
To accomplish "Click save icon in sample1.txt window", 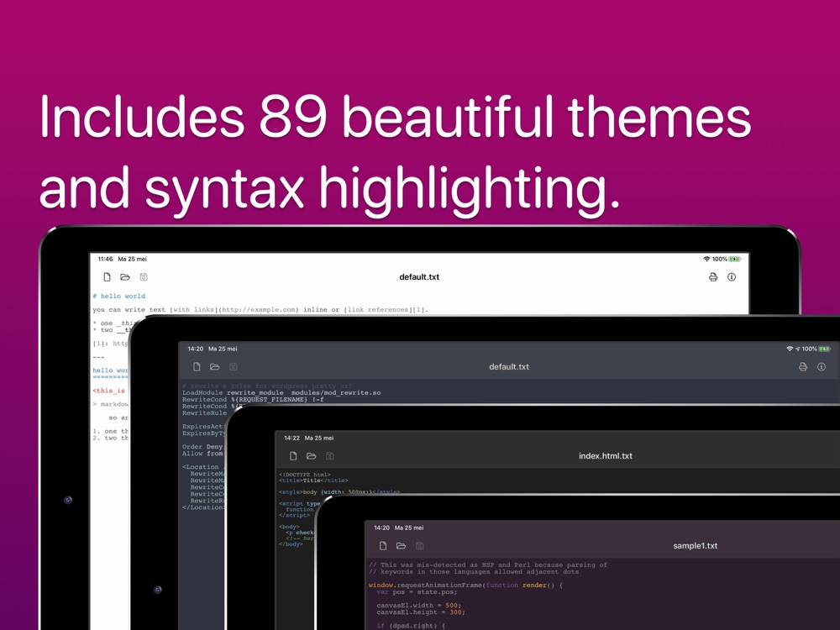I will pos(420,546).
